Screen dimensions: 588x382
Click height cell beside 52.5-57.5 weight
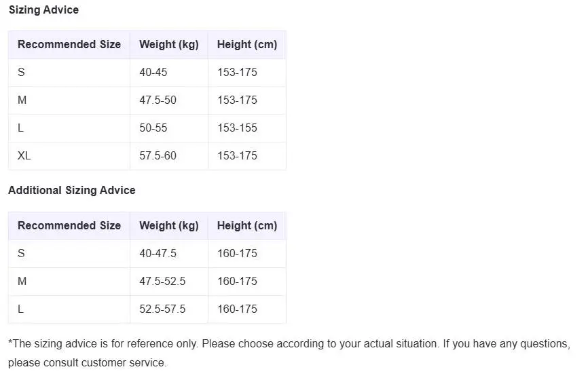pos(237,309)
